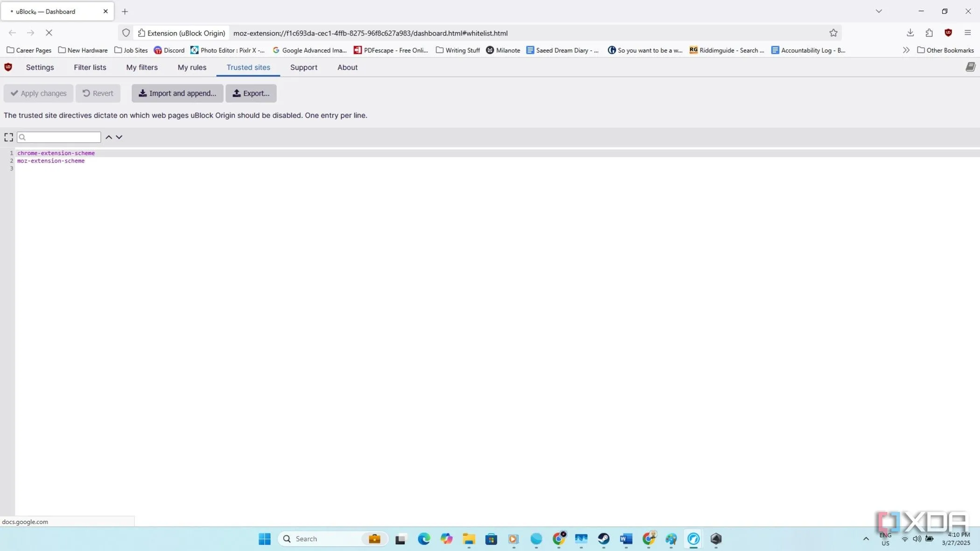Switch to the My rules tab
This screenshot has height=551, width=980.
[x=192, y=67]
